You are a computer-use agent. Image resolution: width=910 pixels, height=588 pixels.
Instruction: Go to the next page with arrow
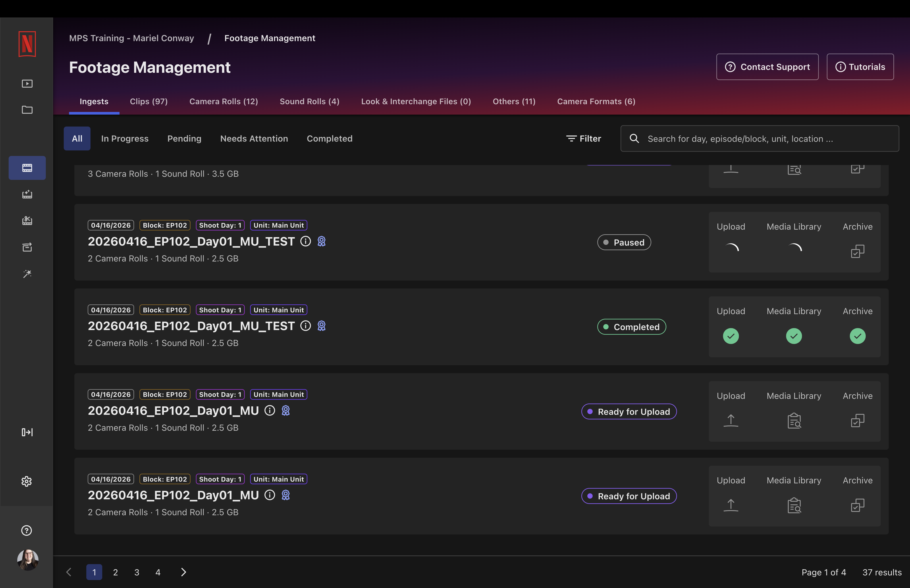point(183,572)
